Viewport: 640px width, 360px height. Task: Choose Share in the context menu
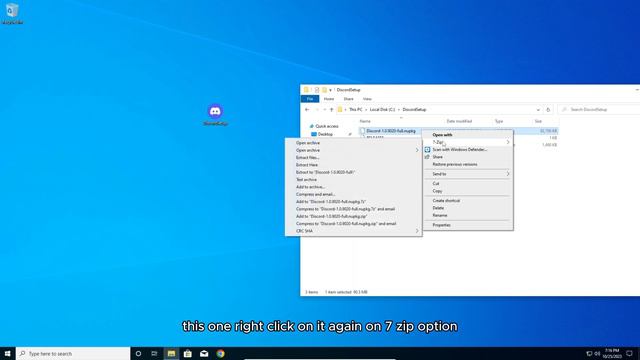click(x=467, y=157)
